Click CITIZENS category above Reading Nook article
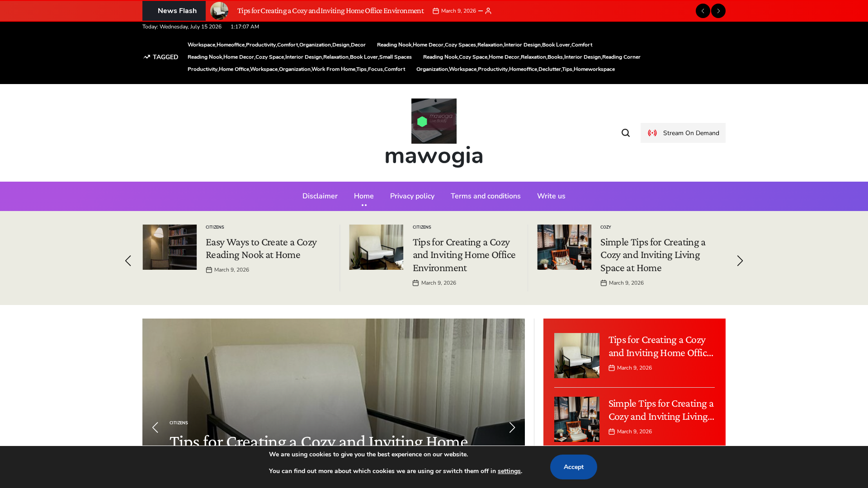Image resolution: width=868 pixels, height=488 pixels. [x=215, y=227]
